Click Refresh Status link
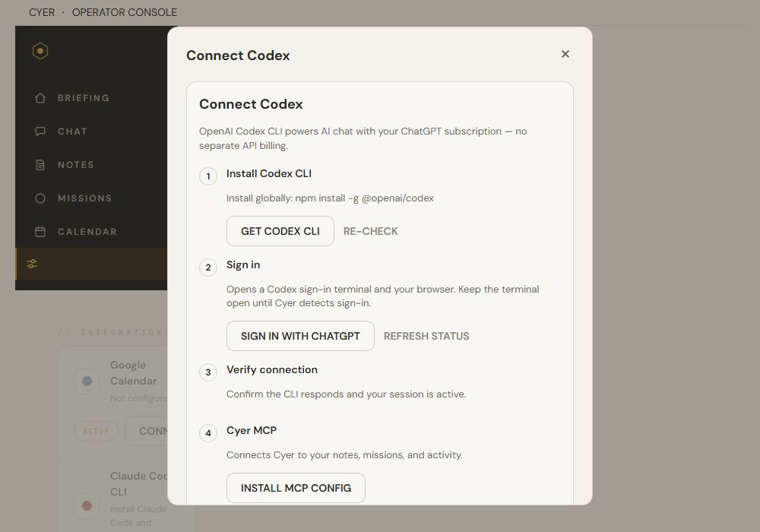The height and width of the screenshot is (532, 760). (426, 336)
